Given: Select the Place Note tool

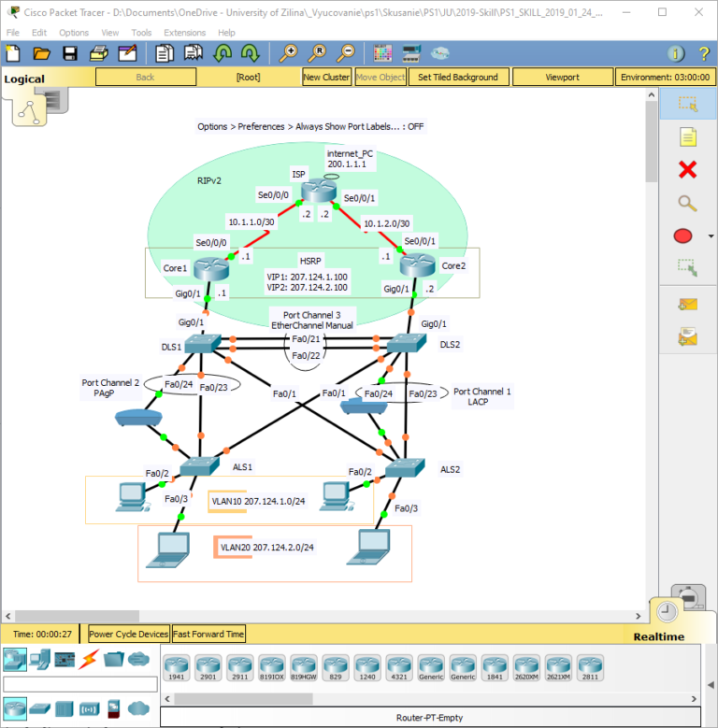Looking at the screenshot, I should tap(687, 136).
